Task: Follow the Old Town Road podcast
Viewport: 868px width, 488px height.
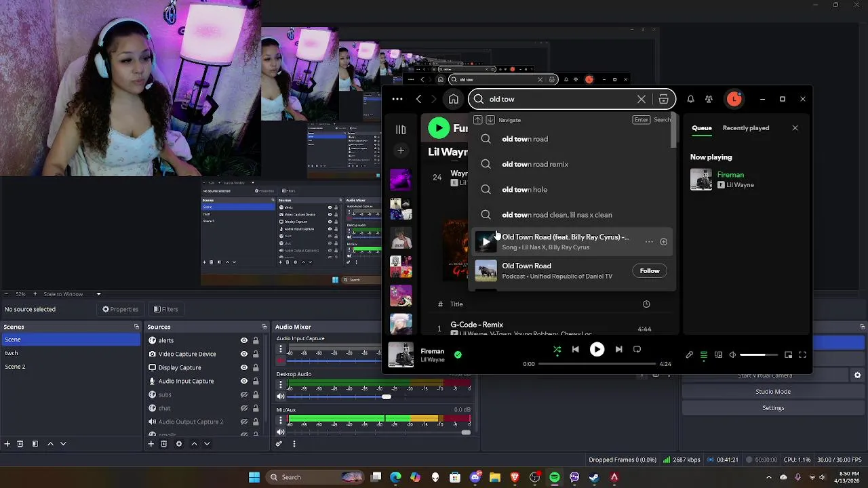Action: pyautogui.click(x=650, y=271)
